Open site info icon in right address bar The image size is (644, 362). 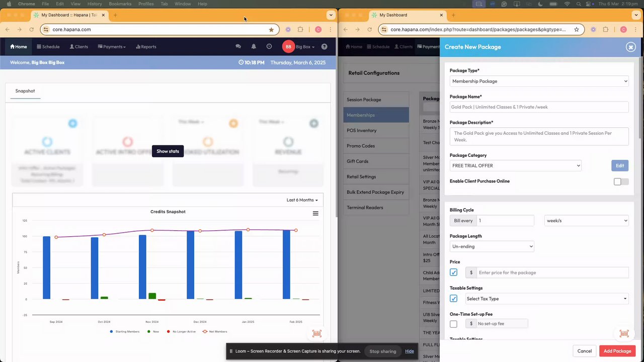click(384, 30)
